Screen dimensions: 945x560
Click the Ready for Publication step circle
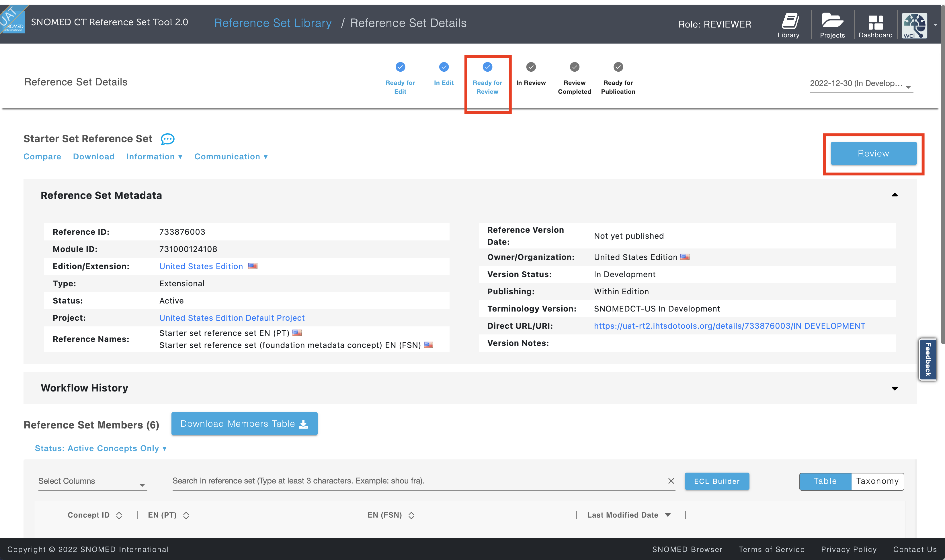618,67
